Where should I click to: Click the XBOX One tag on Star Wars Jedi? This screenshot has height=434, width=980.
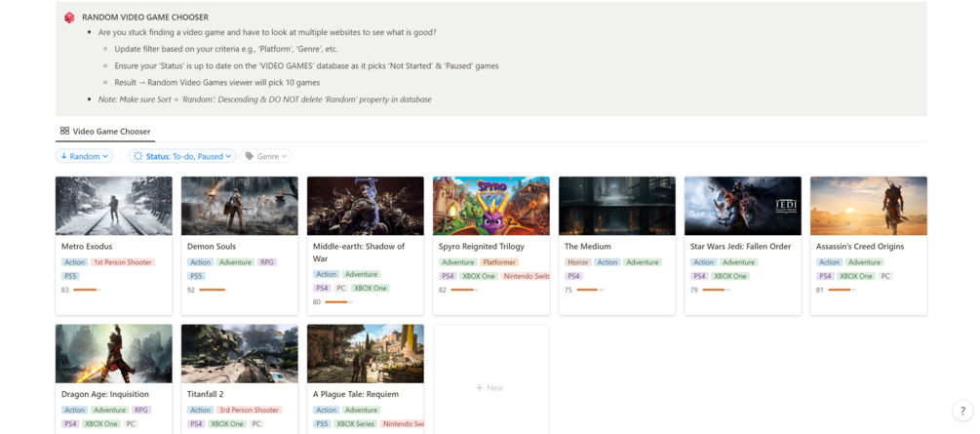(730, 276)
